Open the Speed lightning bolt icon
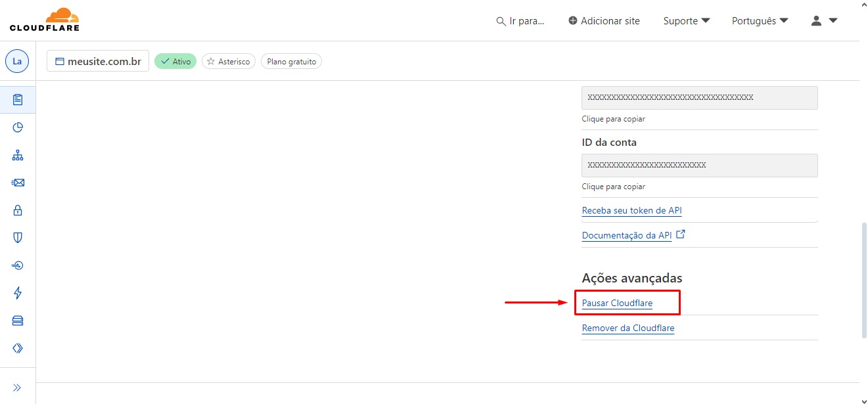Viewport: 868px width, 404px height. click(18, 293)
